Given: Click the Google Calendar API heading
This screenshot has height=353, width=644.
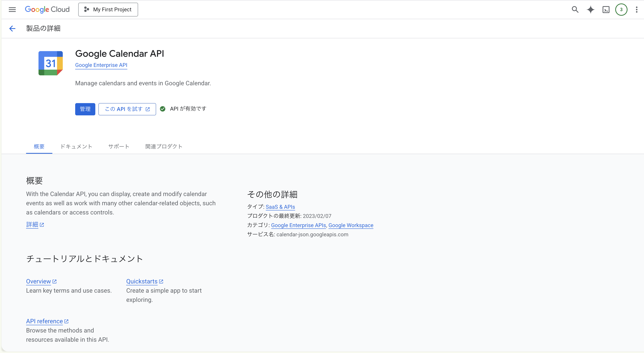Looking at the screenshot, I should 120,53.
